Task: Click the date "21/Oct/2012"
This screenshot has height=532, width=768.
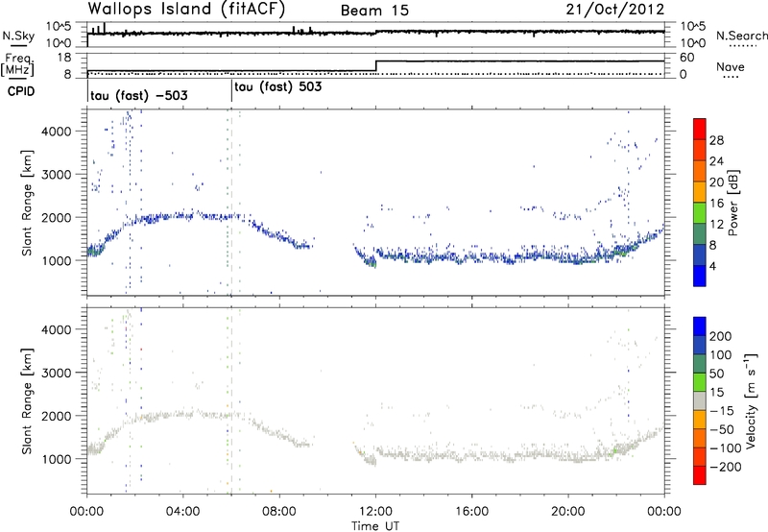Action: click(615, 10)
